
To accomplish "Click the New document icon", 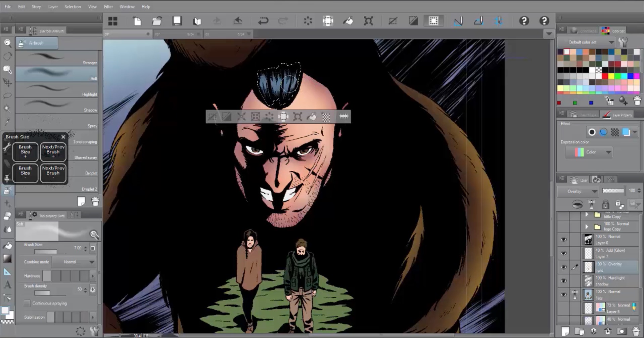I will (x=137, y=21).
